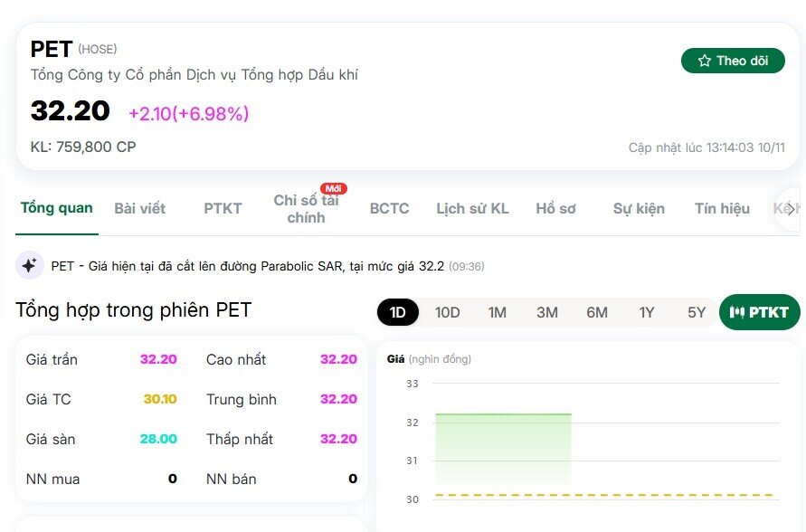Click the star icon in the Theo dõi button
The height and width of the screenshot is (532, 806).
[704, 60]
